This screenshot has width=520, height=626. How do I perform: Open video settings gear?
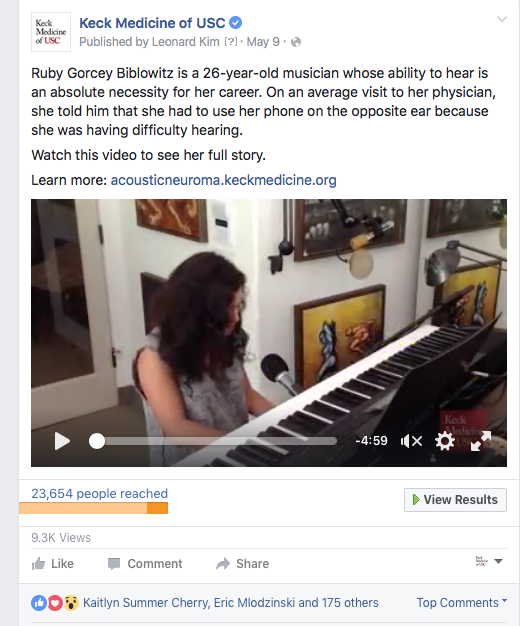445,441
